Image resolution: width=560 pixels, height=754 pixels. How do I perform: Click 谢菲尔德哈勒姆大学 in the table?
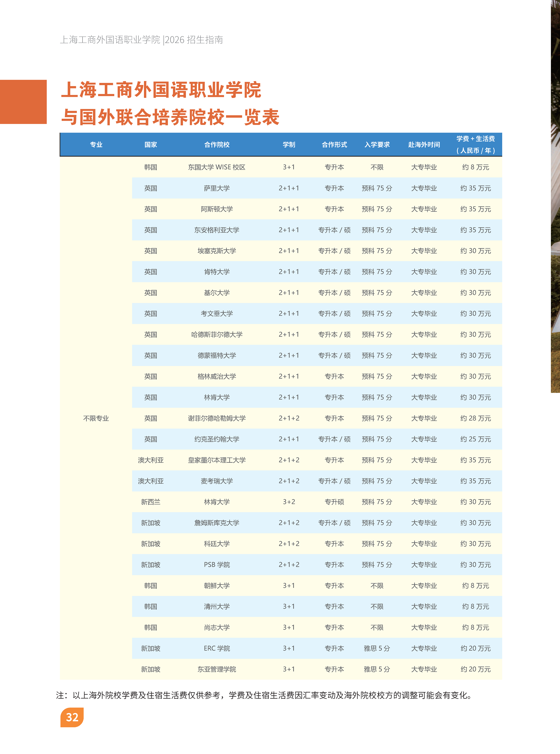(217, 418)
